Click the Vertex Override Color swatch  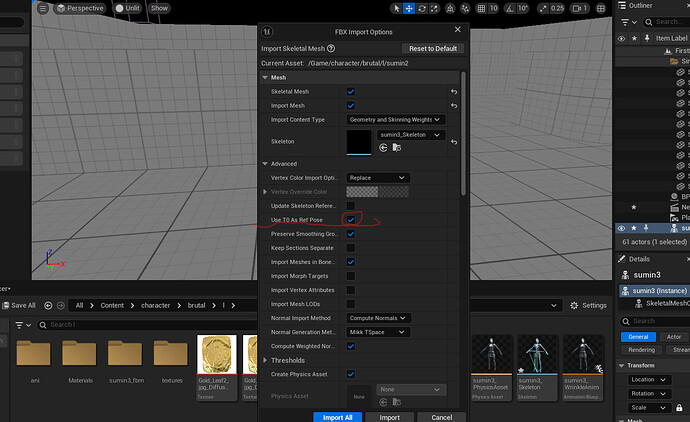(378, 192)
